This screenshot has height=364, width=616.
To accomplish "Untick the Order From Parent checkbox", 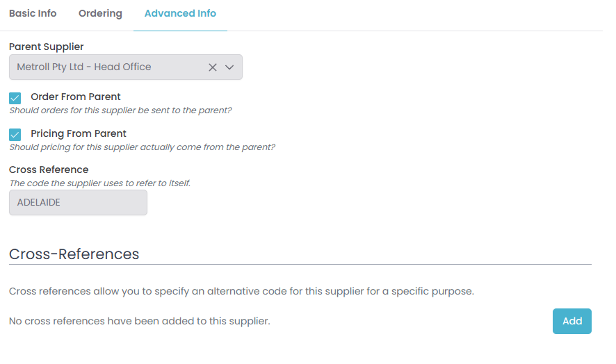I will (15, 98).
